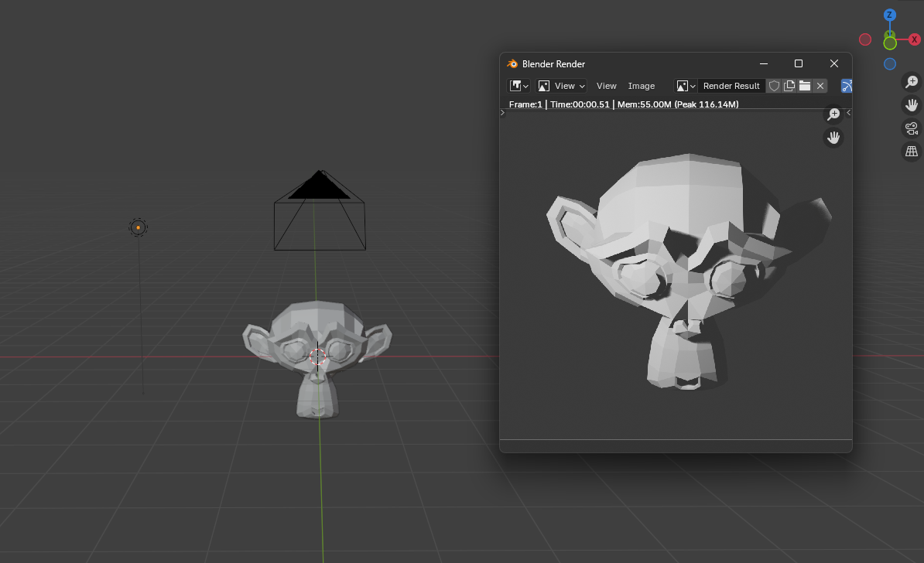Toggle the camera view icon in viewport

[x=912, y=128]
